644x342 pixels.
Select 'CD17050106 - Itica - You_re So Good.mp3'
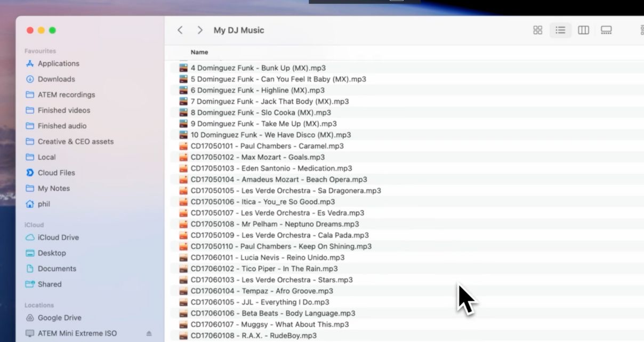[x=263, y=202]
